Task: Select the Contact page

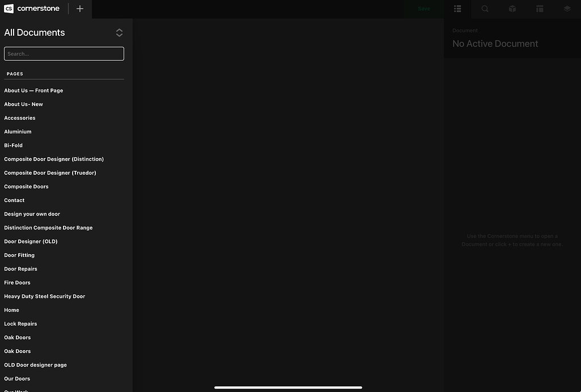Action: (x=14, y=200)
